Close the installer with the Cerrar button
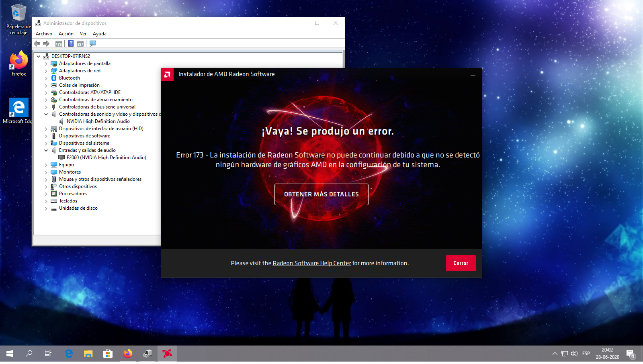The width and height of the screenshot is (643, 364). [x=461, y=263]
